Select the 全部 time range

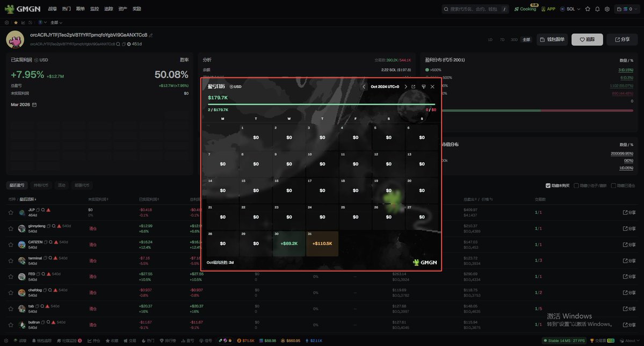[526, 40]
